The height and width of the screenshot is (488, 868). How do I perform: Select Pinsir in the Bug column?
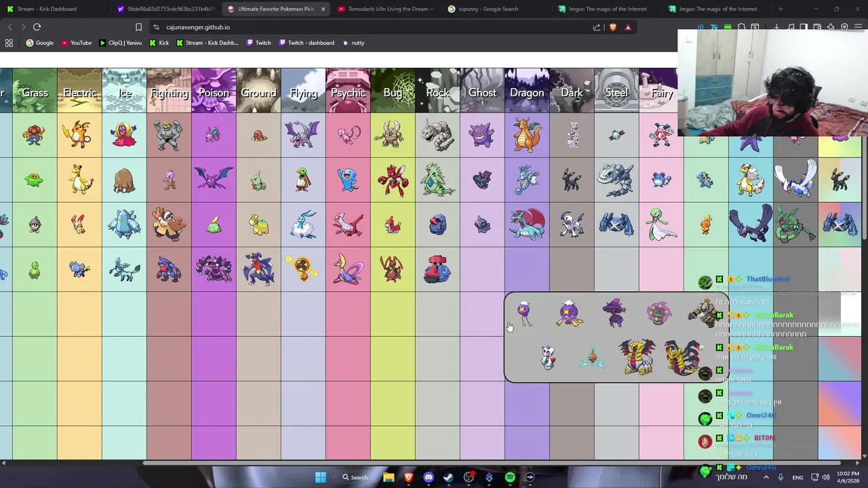[x=393, y=135]
